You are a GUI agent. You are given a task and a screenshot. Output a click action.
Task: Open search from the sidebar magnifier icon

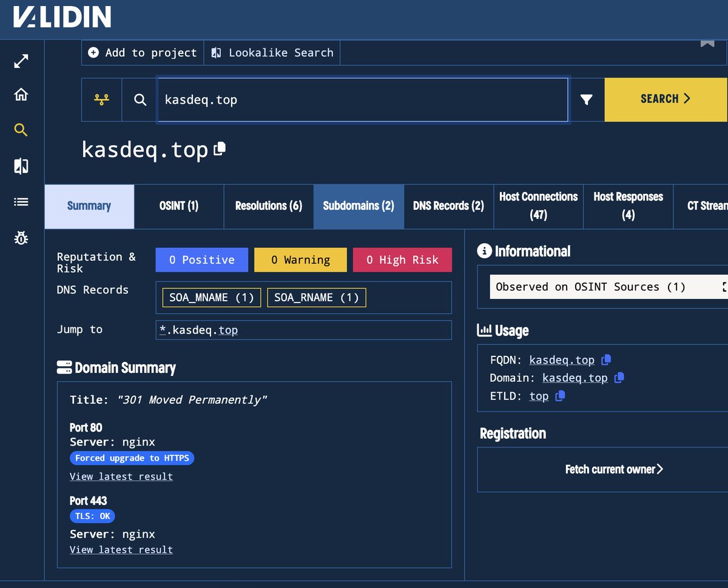[x=21, y=130]
